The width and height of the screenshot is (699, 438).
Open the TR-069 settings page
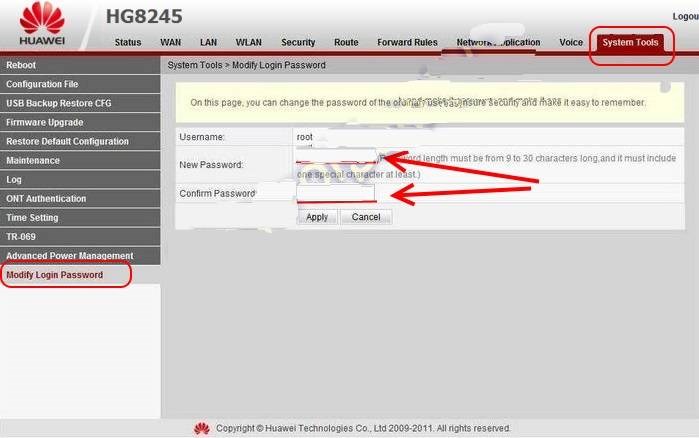(80, 237)
